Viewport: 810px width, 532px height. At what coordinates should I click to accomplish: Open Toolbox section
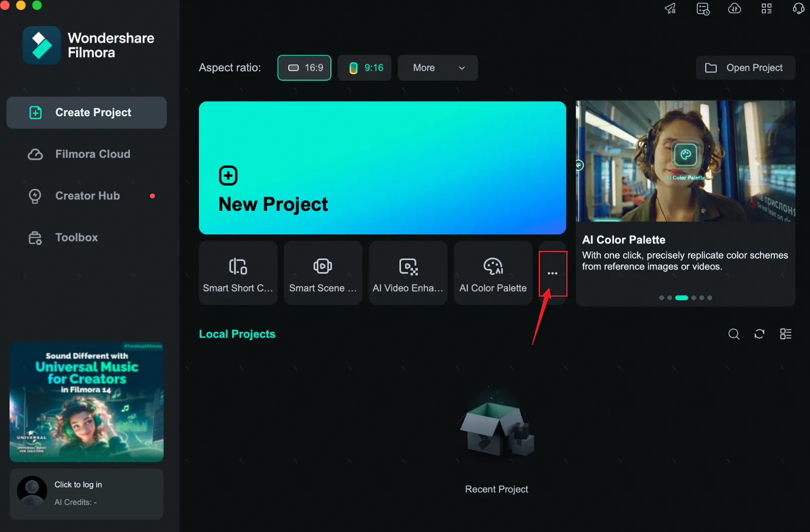click(87, 237)
